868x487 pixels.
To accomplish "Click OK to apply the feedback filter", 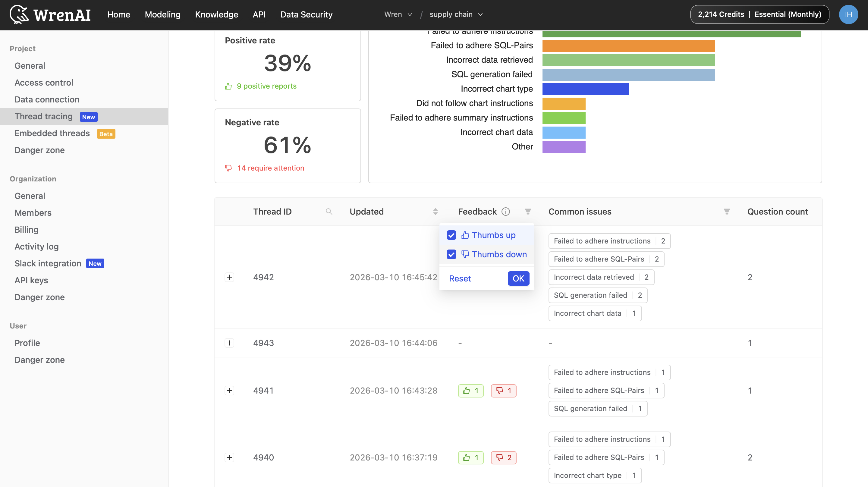I will click(x=518, y=278).
